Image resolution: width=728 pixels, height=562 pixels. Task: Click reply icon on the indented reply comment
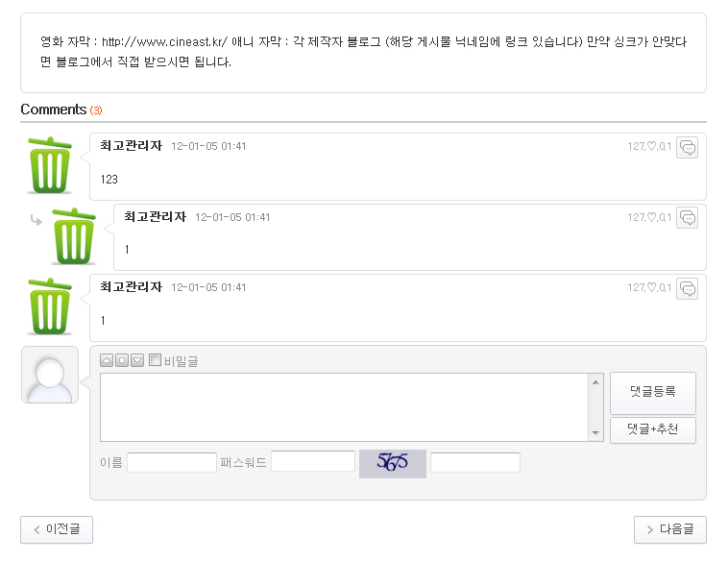click(x=687, y=218)
